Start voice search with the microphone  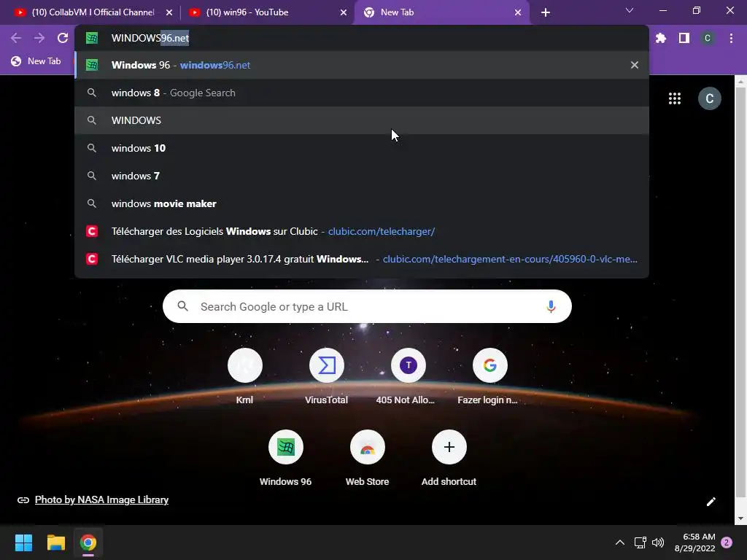tap(551, 307)
